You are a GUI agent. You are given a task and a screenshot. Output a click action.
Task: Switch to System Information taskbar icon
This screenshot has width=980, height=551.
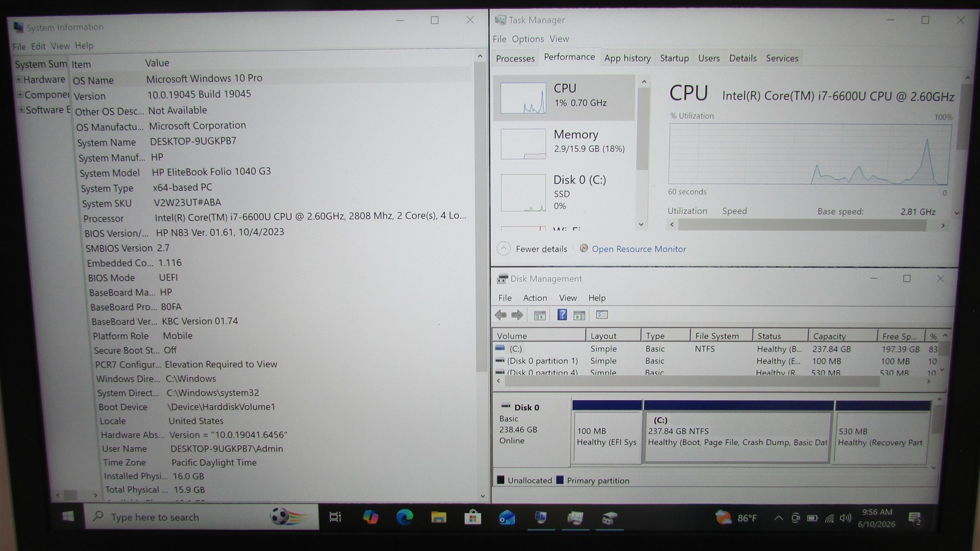541,518
